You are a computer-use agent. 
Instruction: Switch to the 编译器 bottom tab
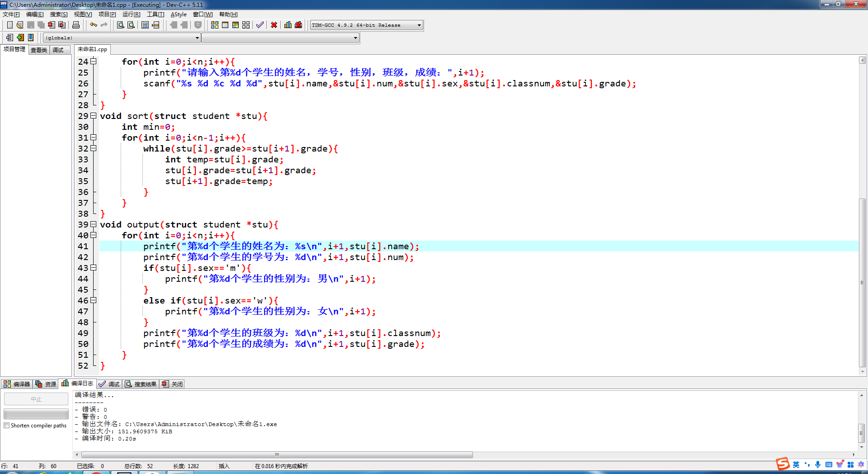17,384
